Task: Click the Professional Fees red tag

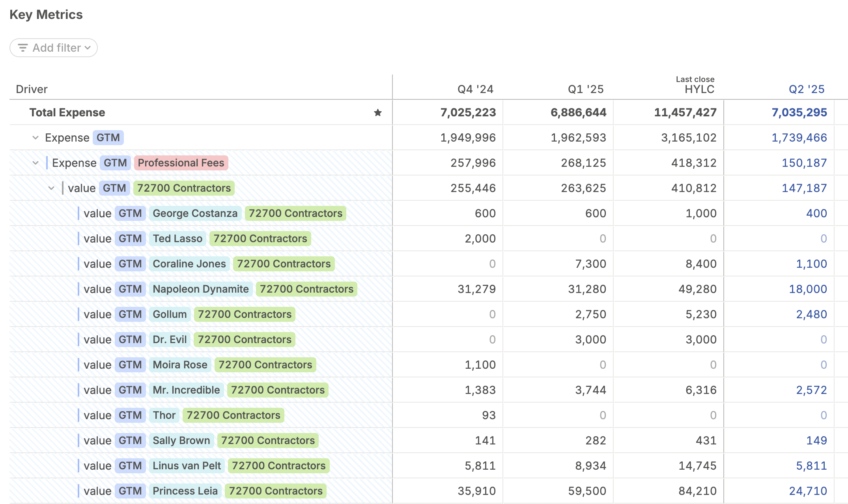Action: pyautogui.click(x=181, y=163)
